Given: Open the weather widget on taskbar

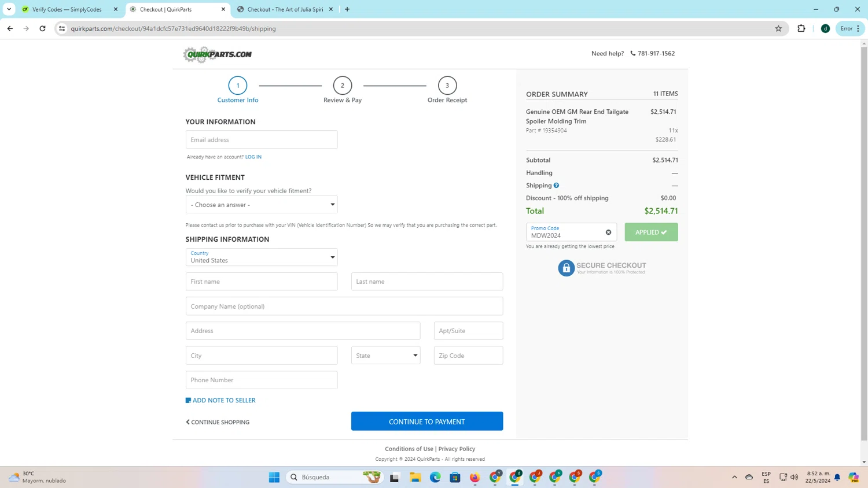Looking at the screenshot, I should pos(37,477).
